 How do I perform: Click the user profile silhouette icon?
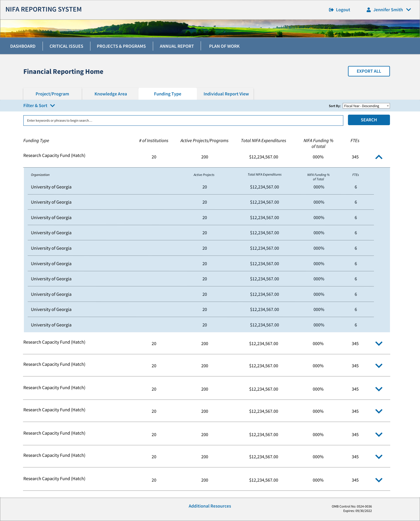point(368,10)
